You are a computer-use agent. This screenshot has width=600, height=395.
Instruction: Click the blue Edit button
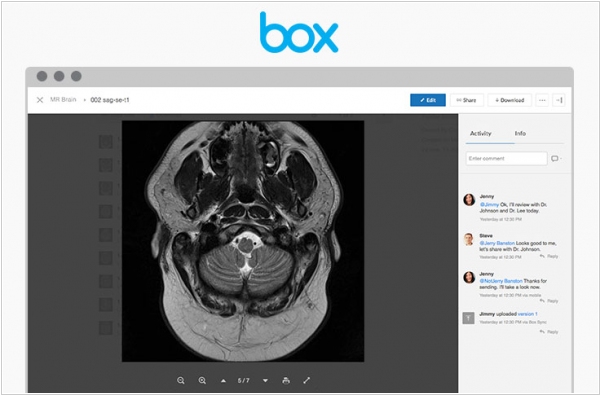428,100
